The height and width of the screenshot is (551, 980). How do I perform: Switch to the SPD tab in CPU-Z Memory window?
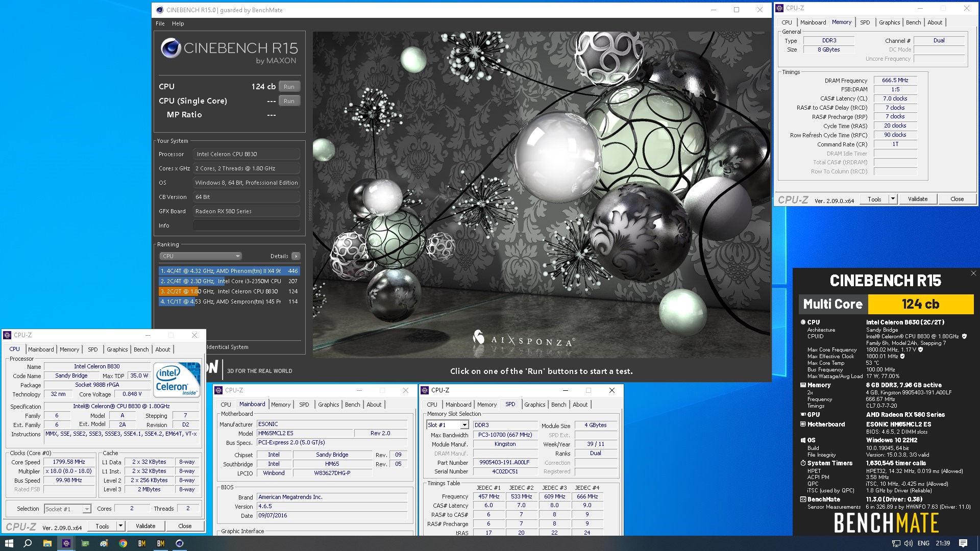click(x=865, y=22)
